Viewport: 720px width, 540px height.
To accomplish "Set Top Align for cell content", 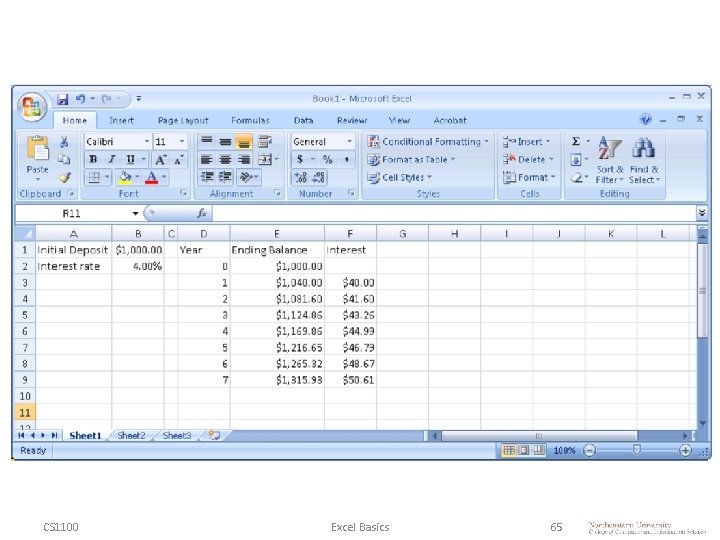I will tap(207, 141).
